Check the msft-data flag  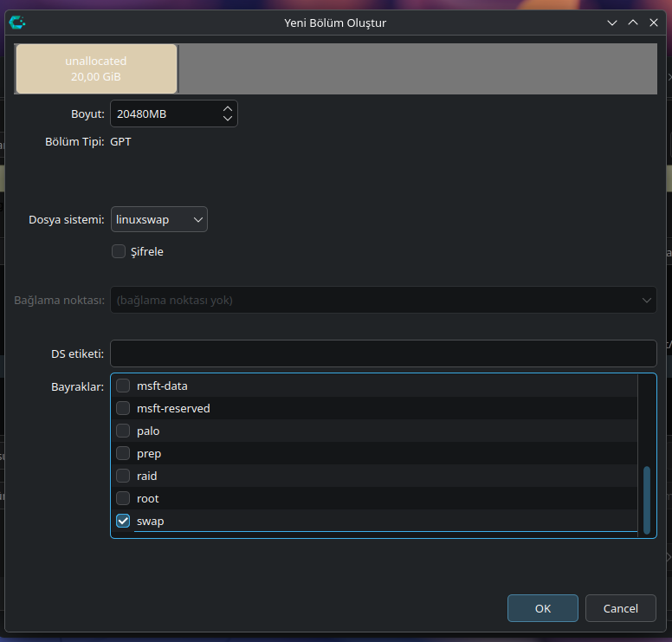coord(123,386)
